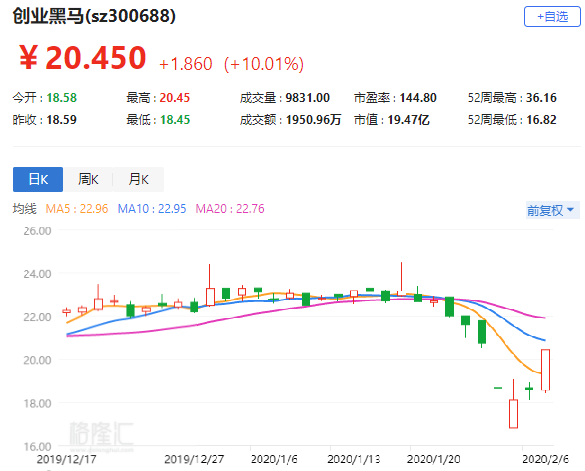Click the 26.00 price axis label

pos(37,231)
